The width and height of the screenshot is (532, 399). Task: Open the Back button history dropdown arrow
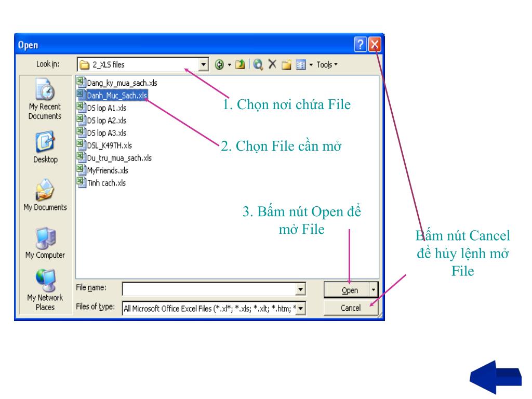click(229, 64)
